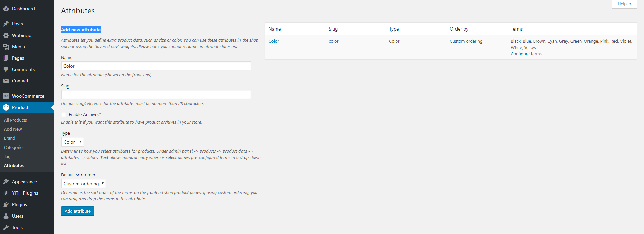The image size is (644, 234).
Task: Open Dashboard menu item
Action: point(23,9)
